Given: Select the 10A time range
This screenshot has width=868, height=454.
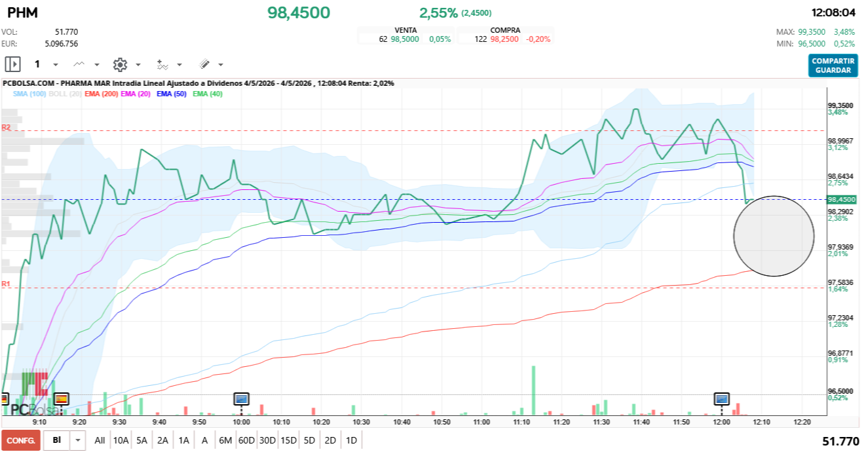Looking at the screenshot, I should coord(121,441).
